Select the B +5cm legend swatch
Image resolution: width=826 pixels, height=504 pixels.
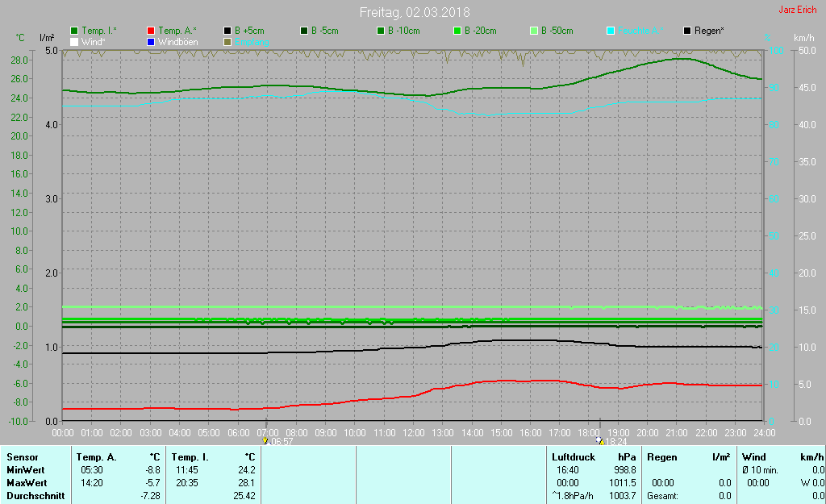click(x=227, y=31)
